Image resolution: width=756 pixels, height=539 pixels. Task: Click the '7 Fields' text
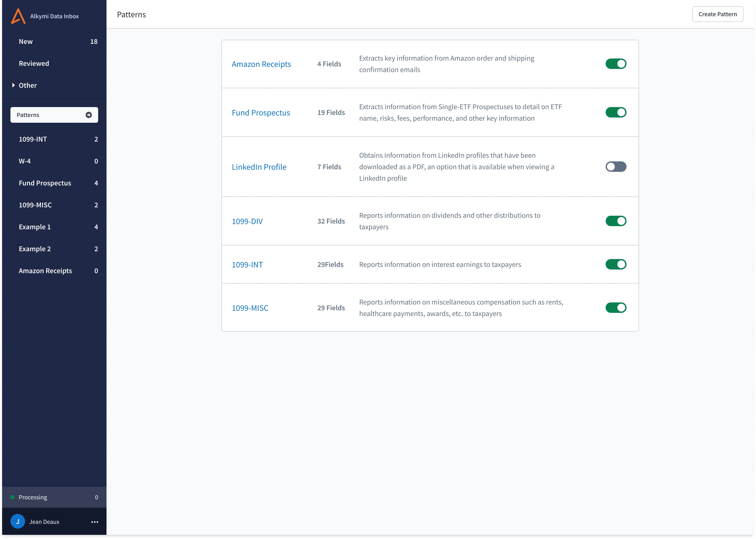(329, 167)
